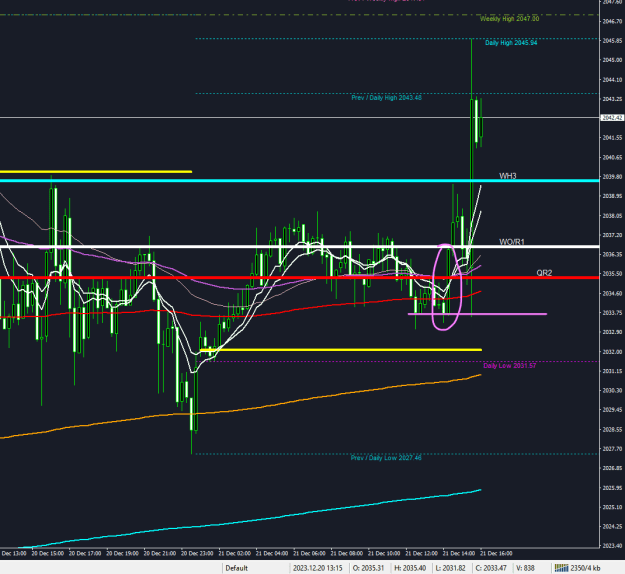This screenshot has height=574, width=625.
Task: Click the 21 Dec 06:00 time label
Action: point(309,554)
